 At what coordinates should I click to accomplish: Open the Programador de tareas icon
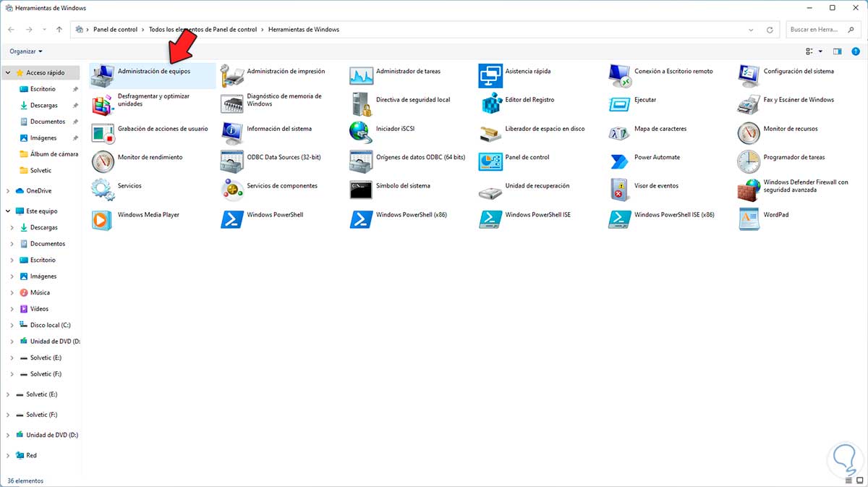(749, 161)
